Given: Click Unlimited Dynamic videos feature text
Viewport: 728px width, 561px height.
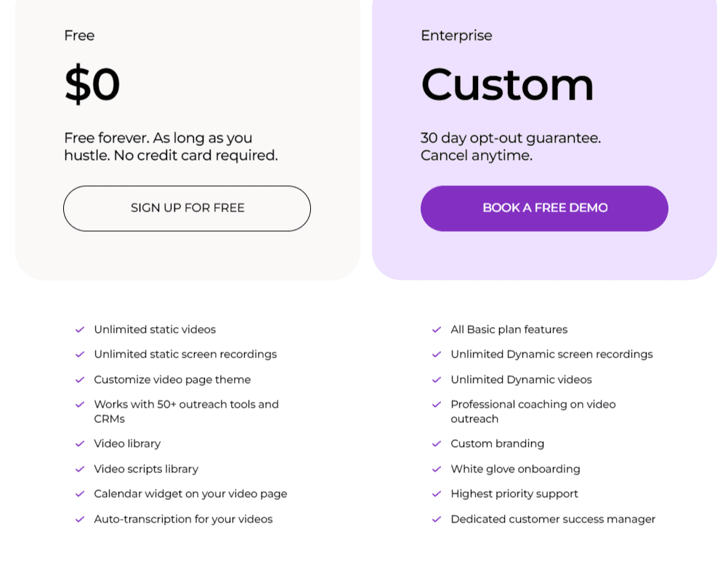Looking at the screenshot, I should [x=521, y=380].
